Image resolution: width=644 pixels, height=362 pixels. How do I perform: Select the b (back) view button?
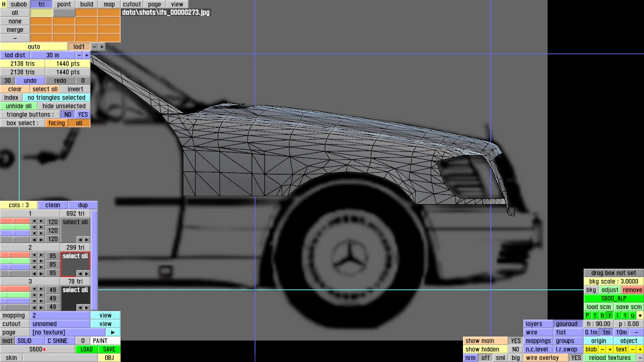pyautogui.click(x=603, y=315)
